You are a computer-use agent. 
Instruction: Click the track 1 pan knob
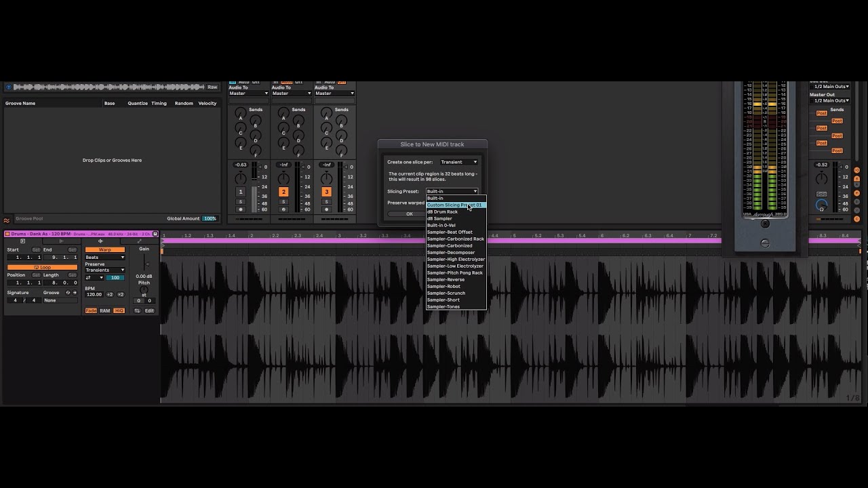click(240, 178)
